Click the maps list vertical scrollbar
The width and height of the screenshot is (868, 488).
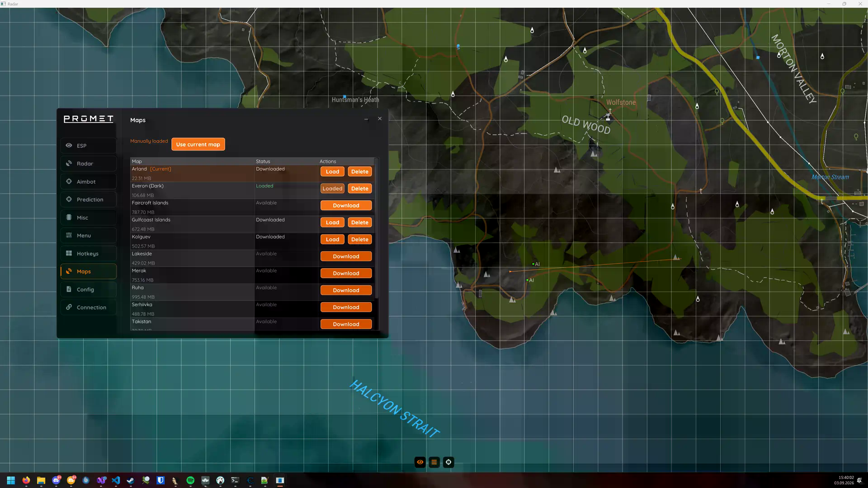[377, 228]
